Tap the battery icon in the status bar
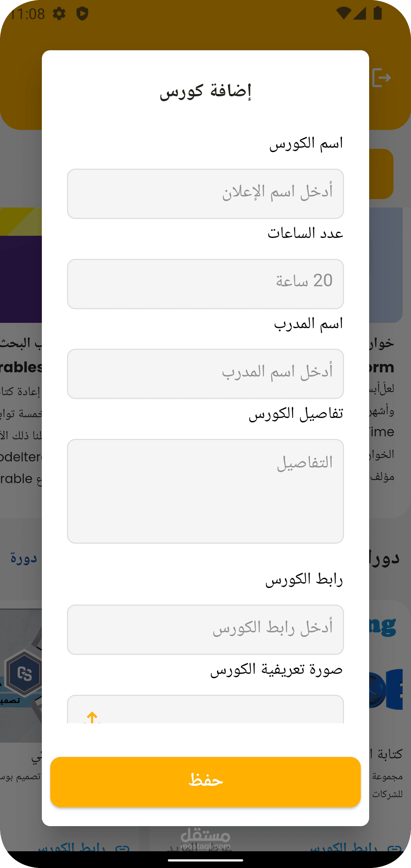411x868 pixels. pyautogui.click(x=378, y=13)
